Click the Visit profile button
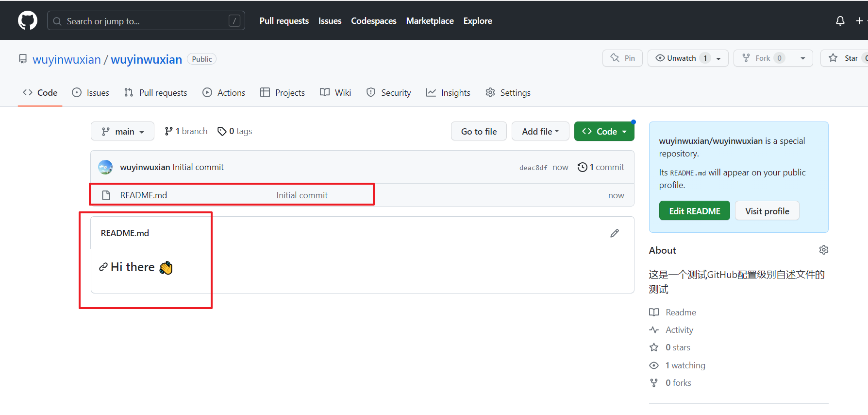The image size is (868, 415). [x=767, y=211]
